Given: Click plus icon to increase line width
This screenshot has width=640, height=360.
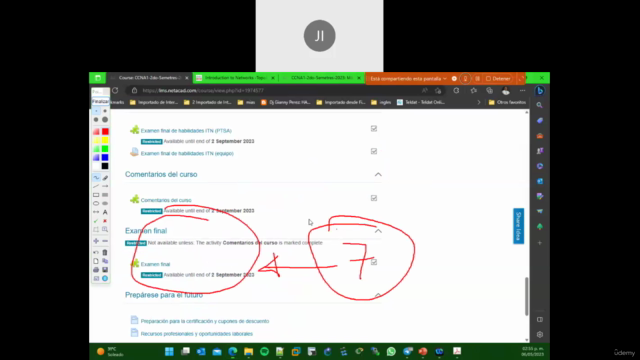Looking at the screenshot, I should tap(96, 241).
